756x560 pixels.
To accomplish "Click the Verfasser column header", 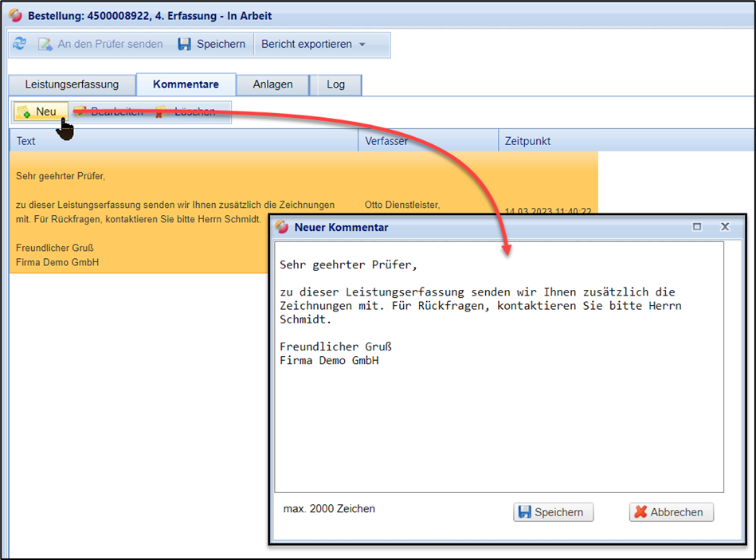I will (x=428, y=141).
